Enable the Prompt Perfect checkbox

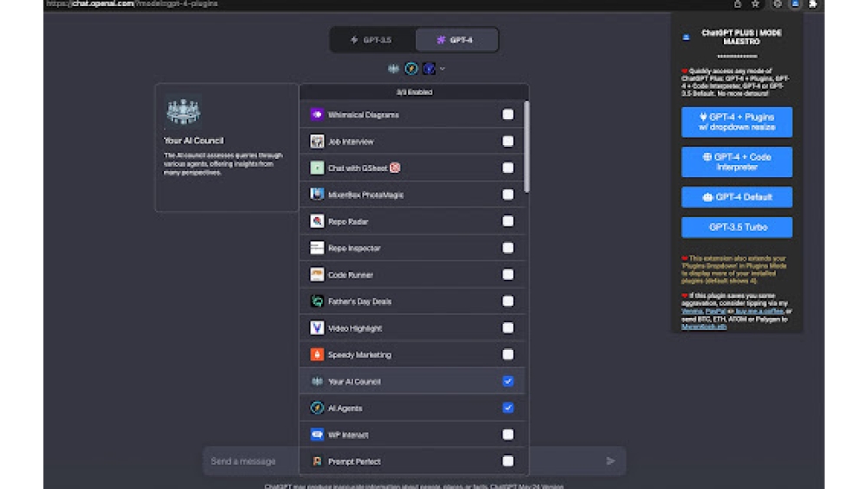pyautogui.click(x=508, y=460)
